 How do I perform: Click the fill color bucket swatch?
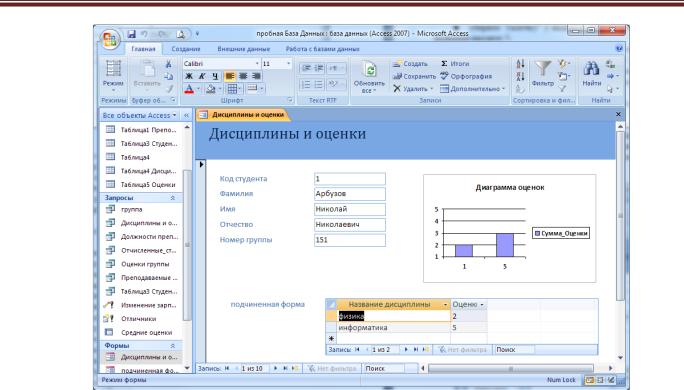pos(211,89)
